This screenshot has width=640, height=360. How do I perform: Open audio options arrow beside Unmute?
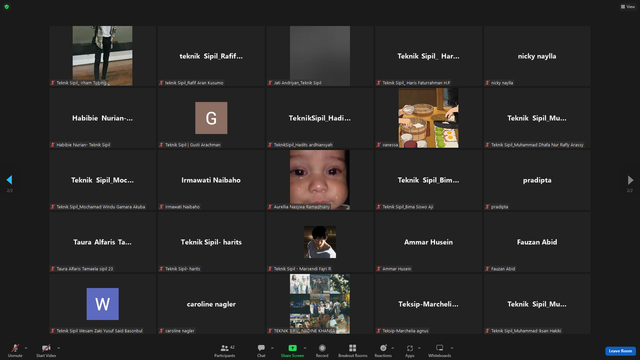pyautogui.click(x=26, y=348)
